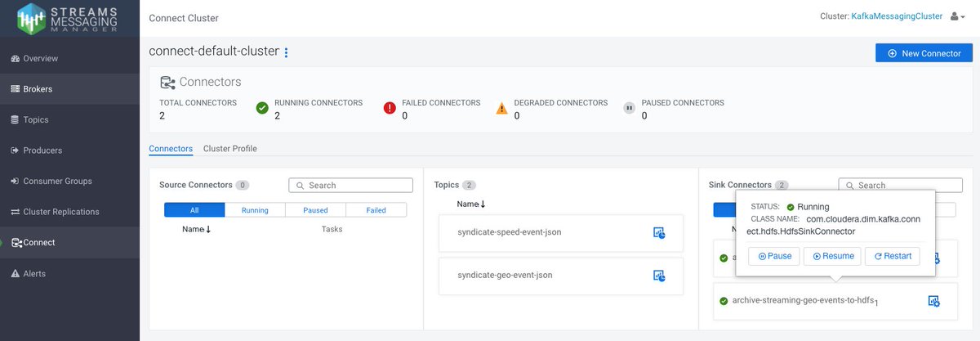This screenshot has height=341, width=980.
Task: Open profile icon for syndicate-geo-event-json topic
Action: point(660,276)
